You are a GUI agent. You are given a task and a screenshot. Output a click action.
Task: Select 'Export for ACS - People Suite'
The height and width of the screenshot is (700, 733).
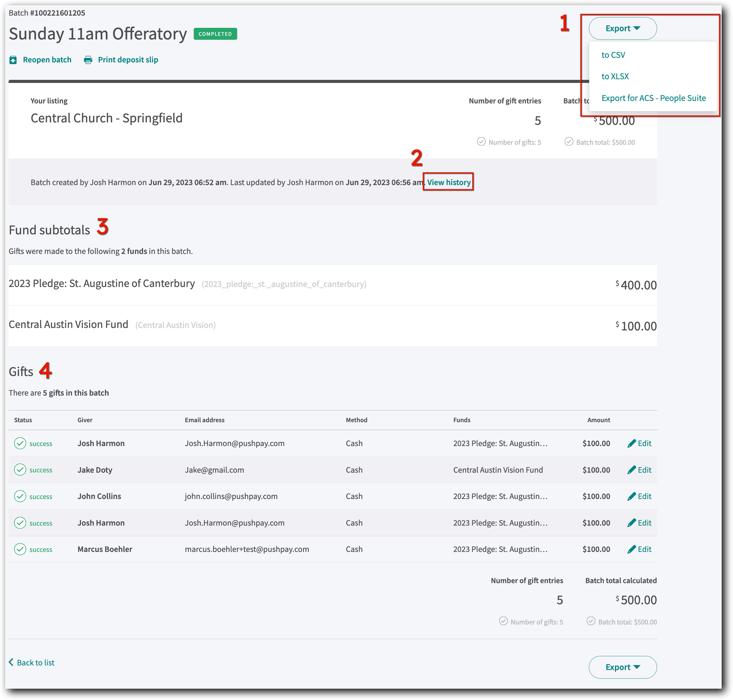(653, 98)
